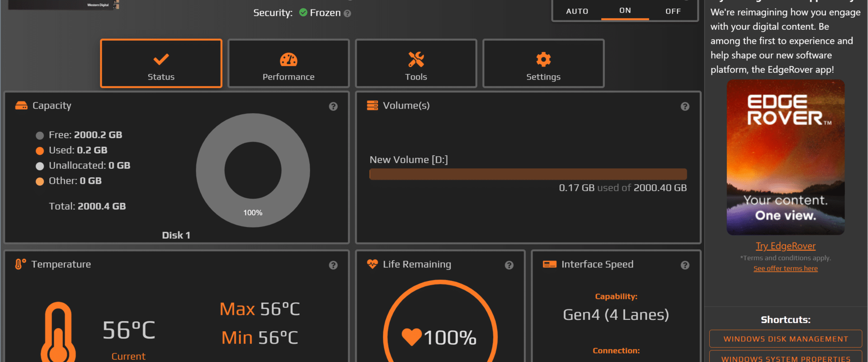Screen dimensions: 868x362
Task: Click the Disk 1 label
Action: coord(176,235)
